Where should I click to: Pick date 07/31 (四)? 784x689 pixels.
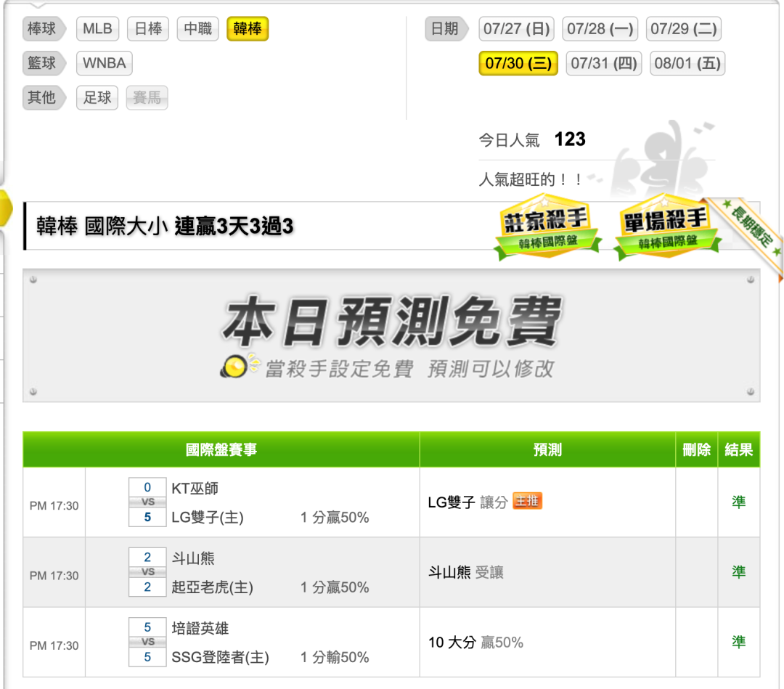603,63
